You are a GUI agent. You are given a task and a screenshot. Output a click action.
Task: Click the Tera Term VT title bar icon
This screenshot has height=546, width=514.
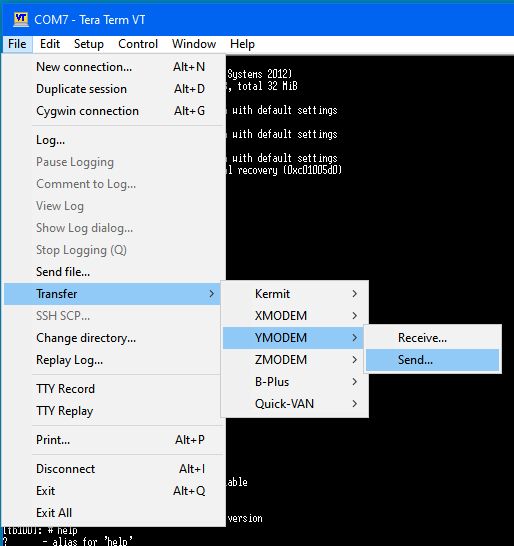pos(21,19)
